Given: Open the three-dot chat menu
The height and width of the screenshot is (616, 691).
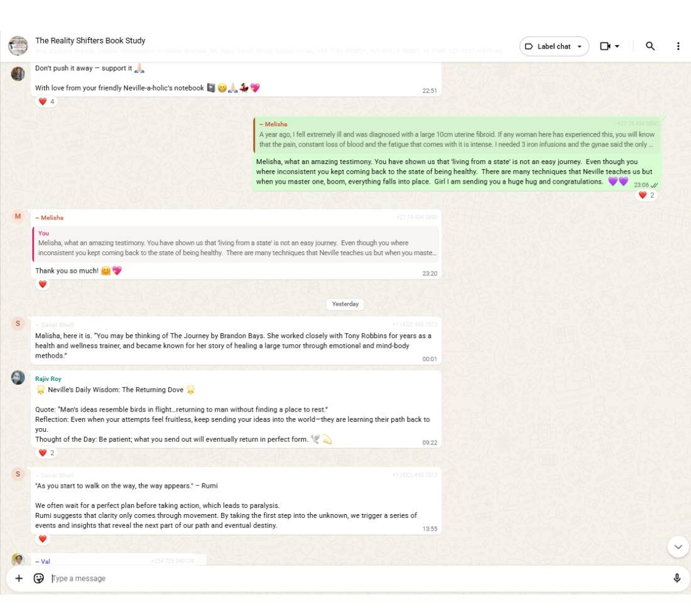Looking at the screenshot, I should click(678, 46).
